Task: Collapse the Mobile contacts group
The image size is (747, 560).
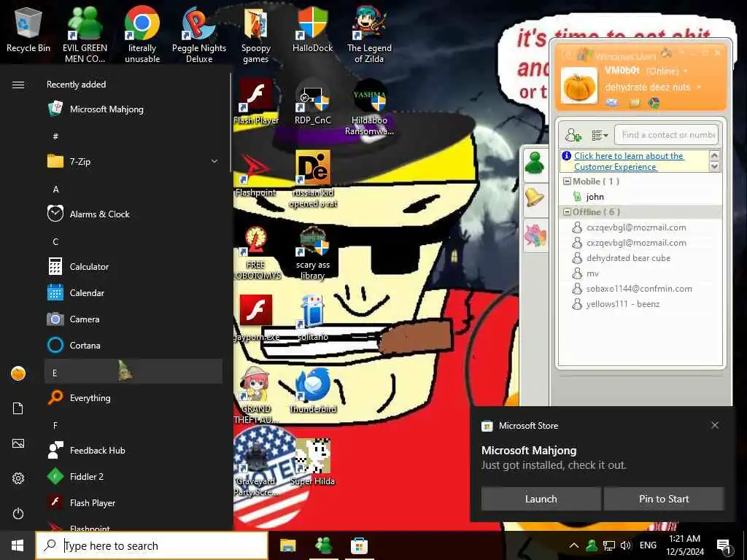Action: pos(567,182)
